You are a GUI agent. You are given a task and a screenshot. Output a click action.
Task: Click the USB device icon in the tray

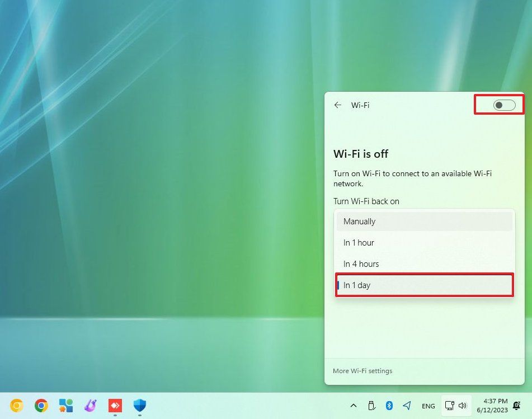point(371,405)
